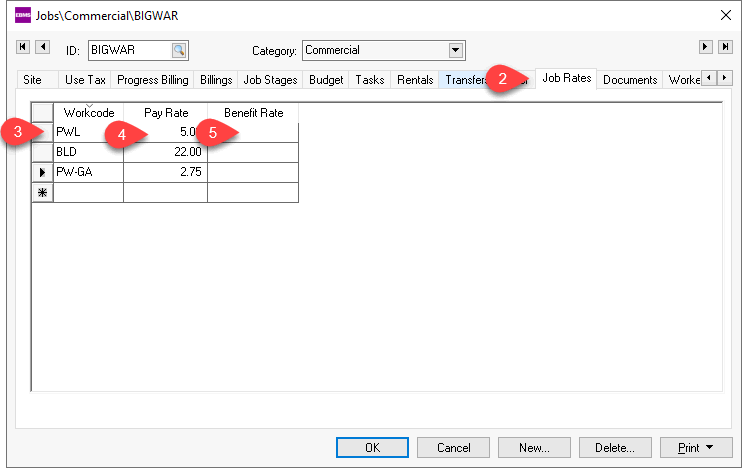Switch to the Progress Billing tab
The height and width of the screenshot is (468, 742).
click(152, 80)
